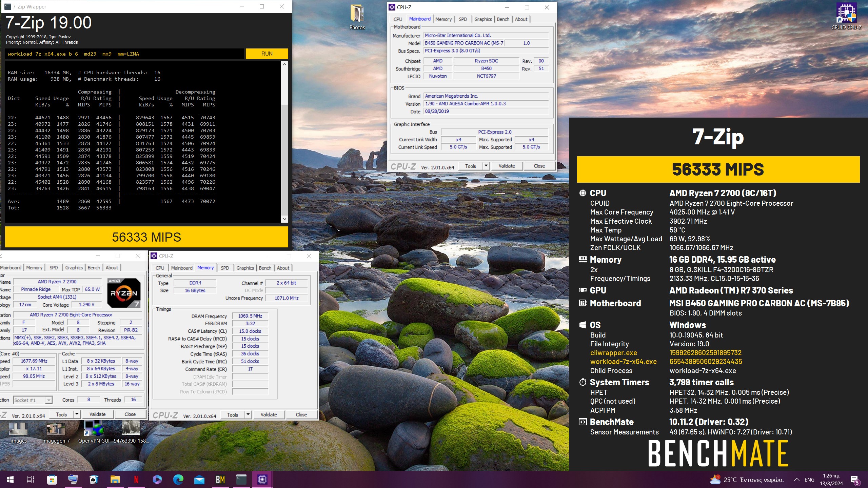Click the 56333 MIPS BenchMate score banner
The image size is (868, 488).
(718, 169)
